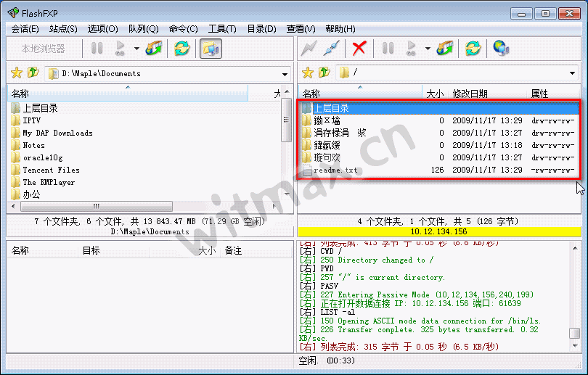Sort remote files by 属性 column
The image size is (588, 375).
click(552, 94)
